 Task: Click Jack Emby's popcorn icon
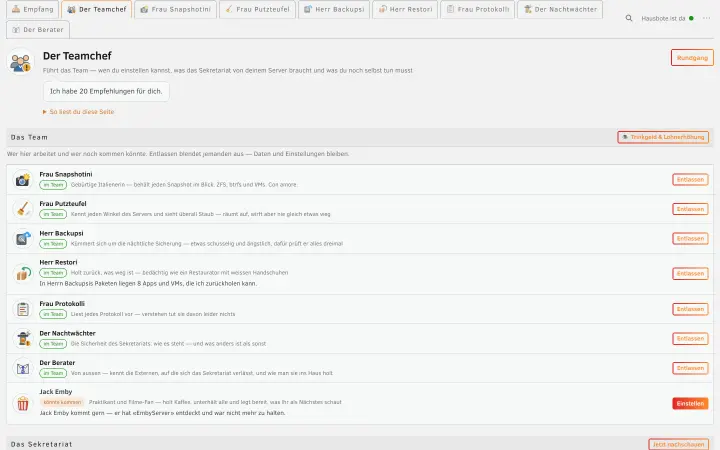(22, 403)
